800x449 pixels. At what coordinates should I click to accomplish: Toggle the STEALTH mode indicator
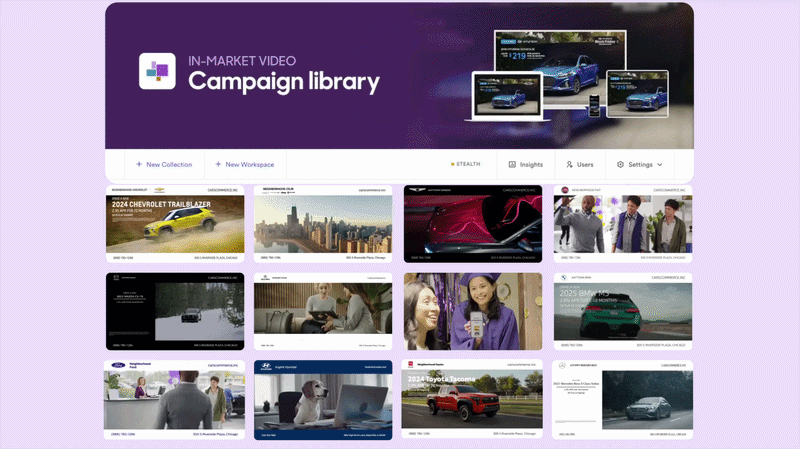coord(465,164)
